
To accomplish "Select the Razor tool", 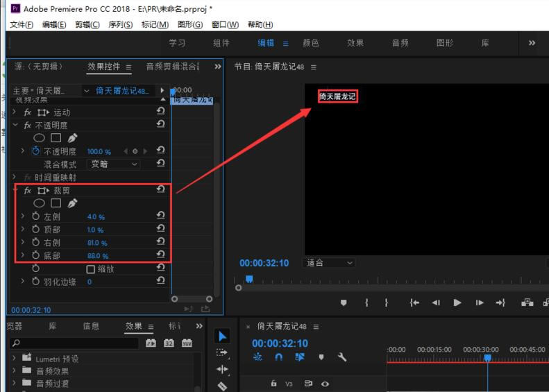I will point(222,386).
